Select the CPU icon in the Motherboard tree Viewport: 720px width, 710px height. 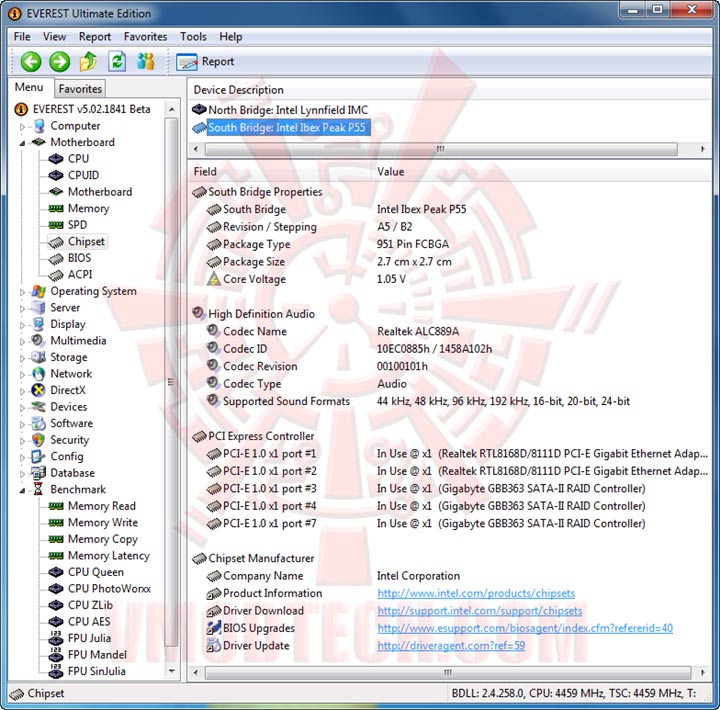tap(56, 159)
